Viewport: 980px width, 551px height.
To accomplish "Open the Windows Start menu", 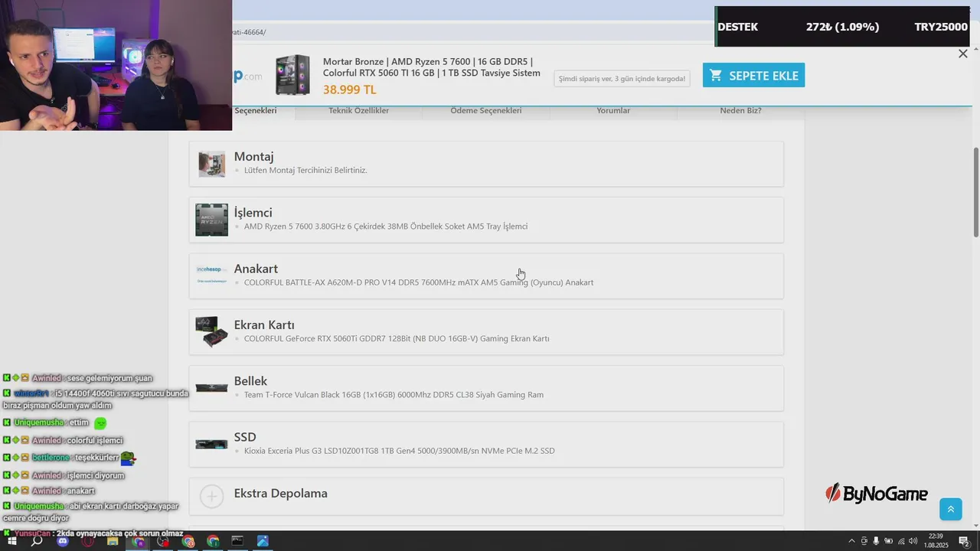I will (12, 541).
